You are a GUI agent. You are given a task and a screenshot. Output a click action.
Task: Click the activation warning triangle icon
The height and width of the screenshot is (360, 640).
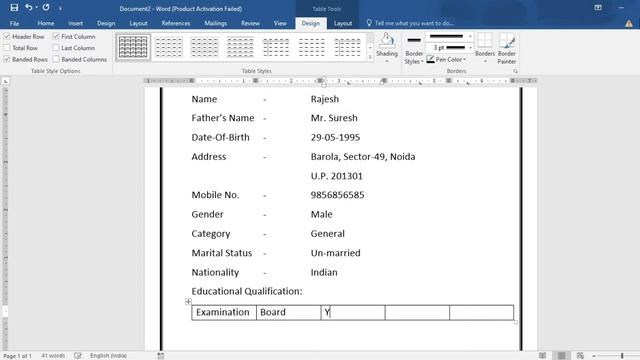point(629,24)
